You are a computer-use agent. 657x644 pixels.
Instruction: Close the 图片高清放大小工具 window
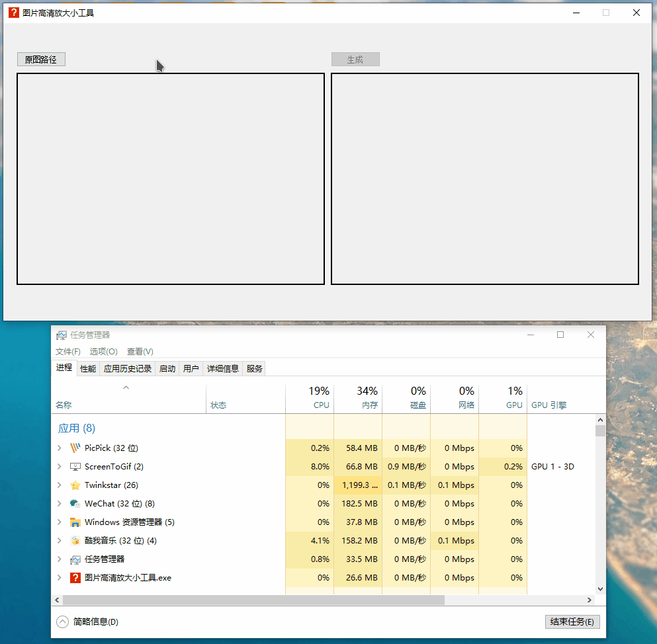[x=636, y=13]
